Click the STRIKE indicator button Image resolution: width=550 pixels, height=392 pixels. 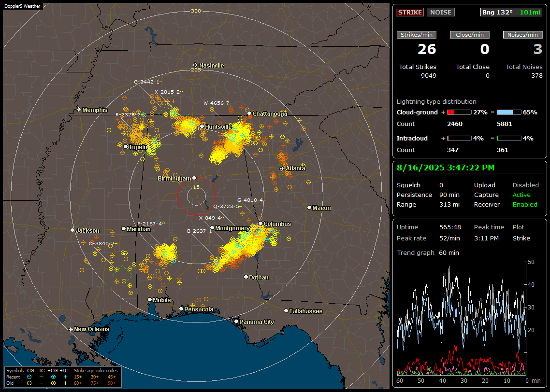[x=410, y=12]
